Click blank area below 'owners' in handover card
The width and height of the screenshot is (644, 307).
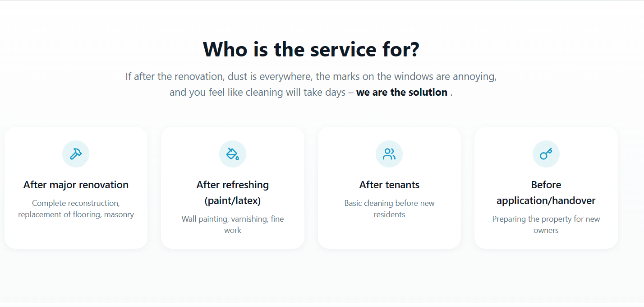click(x=546, y=242)
